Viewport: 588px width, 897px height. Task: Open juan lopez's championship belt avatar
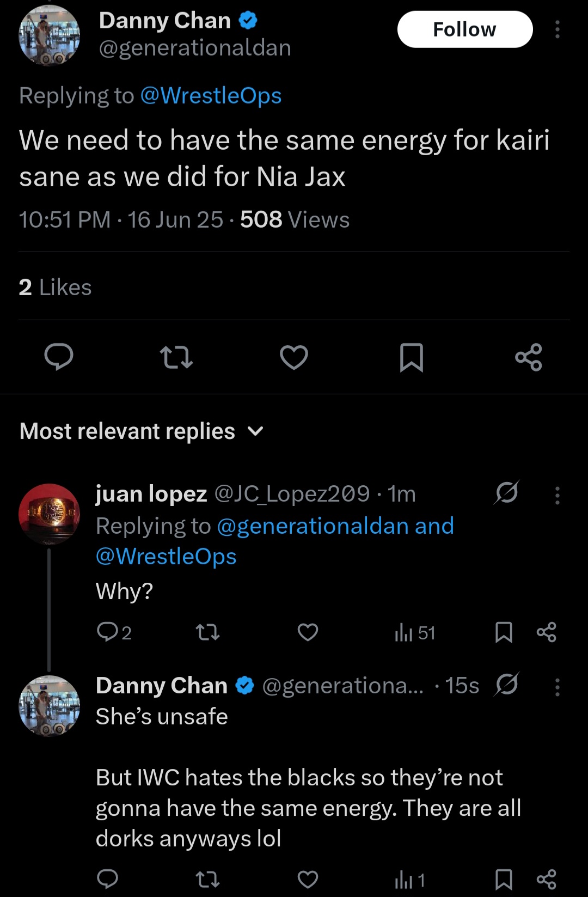click(50, 514)
